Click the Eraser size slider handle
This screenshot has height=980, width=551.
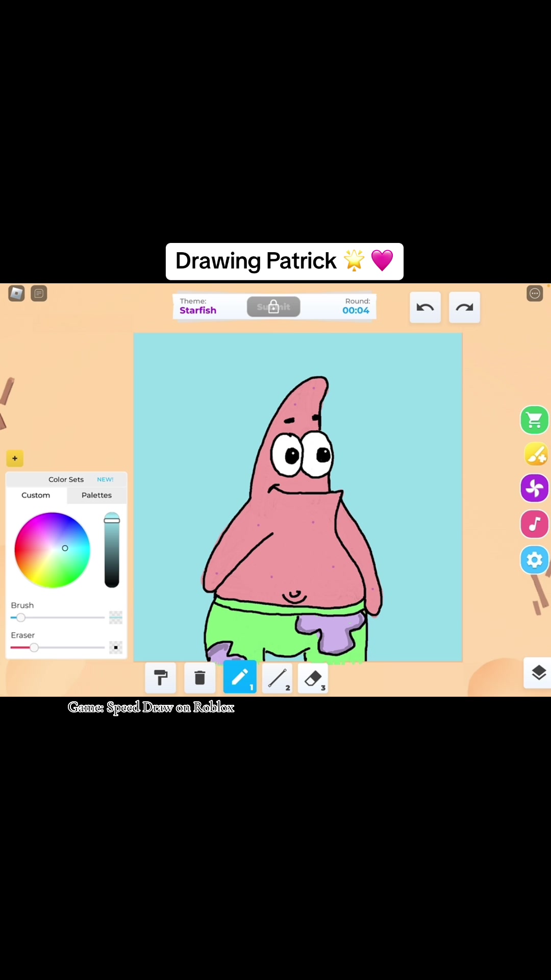click(34, 648)
